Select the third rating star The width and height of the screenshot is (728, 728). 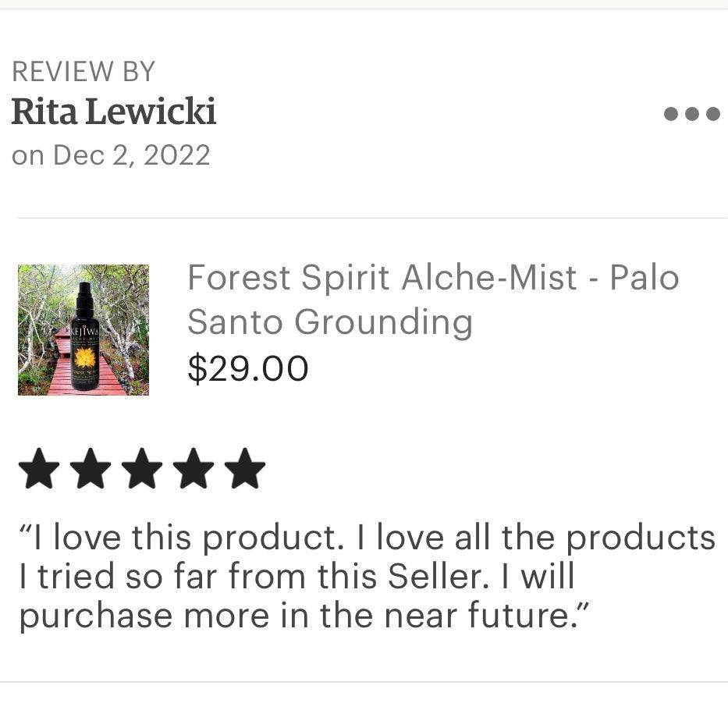coord(142,468)
